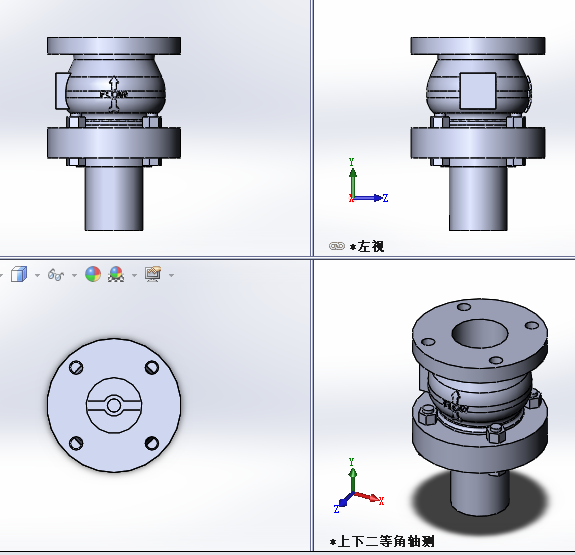Open the Display Style dropdown arrow

(x=37, y=275)
